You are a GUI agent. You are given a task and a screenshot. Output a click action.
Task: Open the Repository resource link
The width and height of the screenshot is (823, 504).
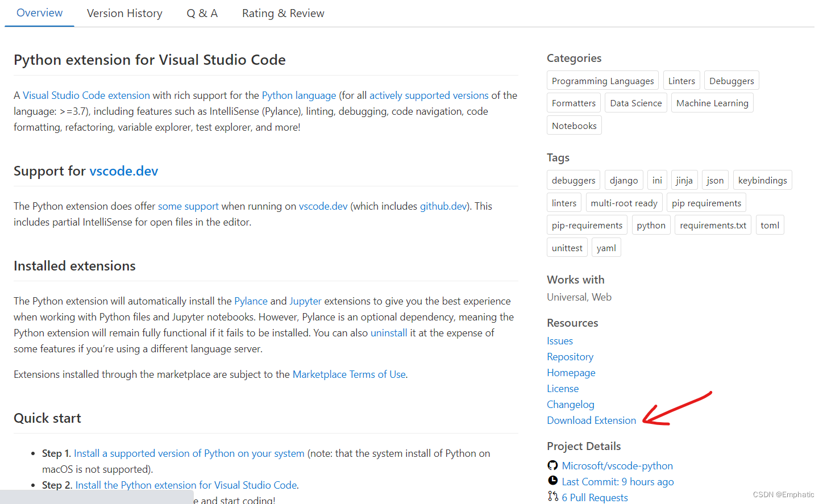point(570,357)
